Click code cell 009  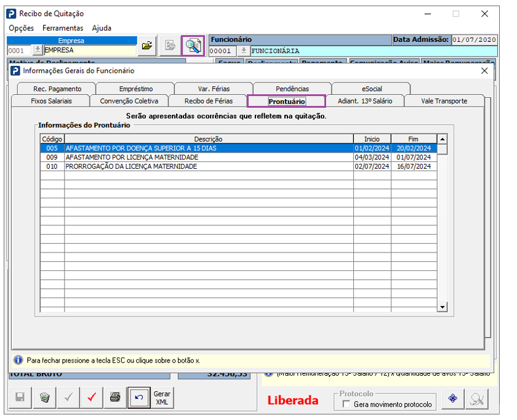click(52, 157)
